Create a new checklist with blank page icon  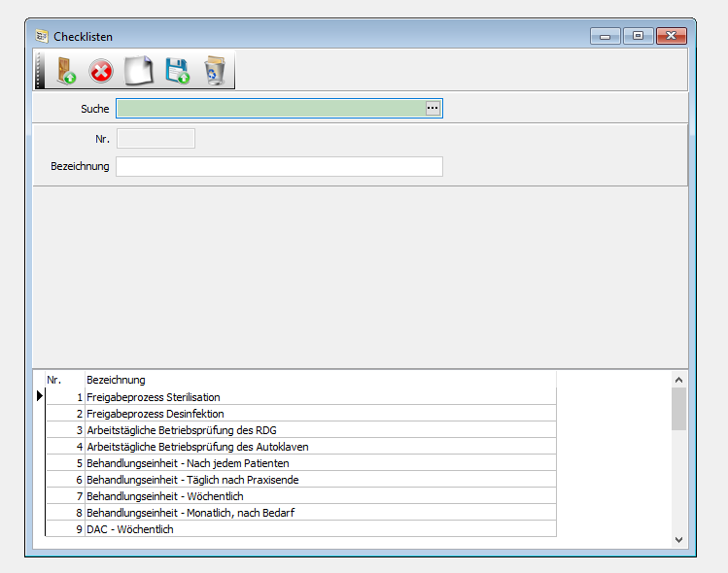tap(139, 71)
